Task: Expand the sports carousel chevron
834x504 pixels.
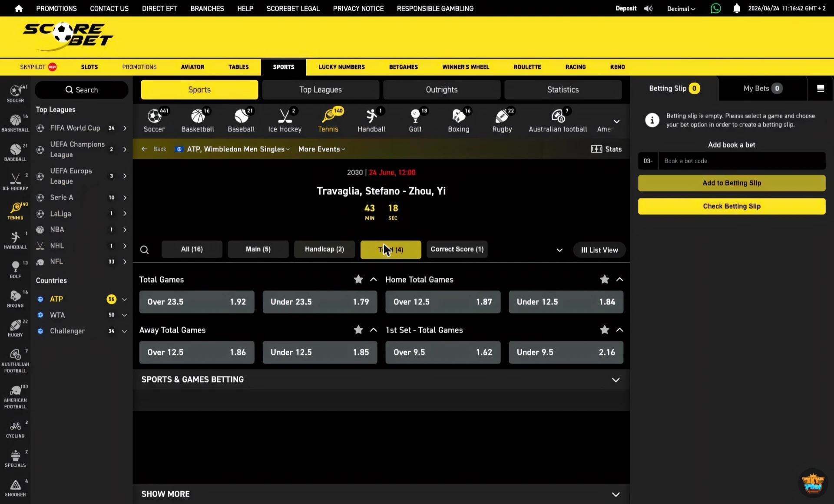Action: coord(616,122)
